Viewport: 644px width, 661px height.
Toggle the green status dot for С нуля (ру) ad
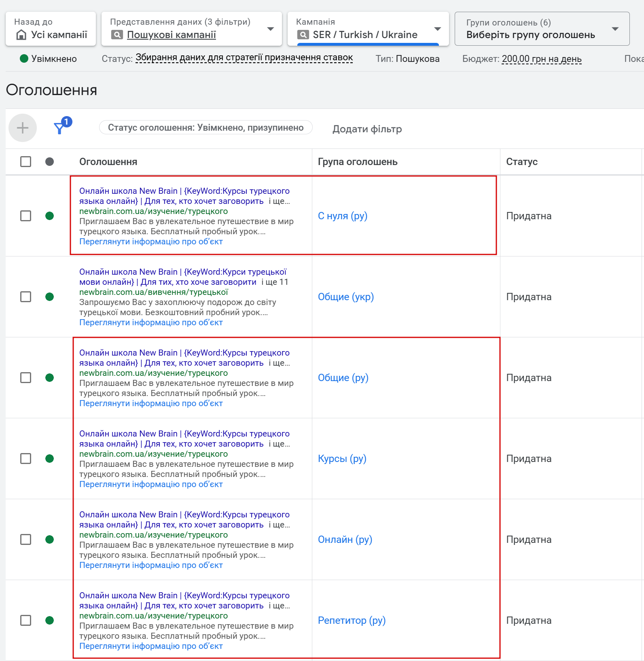coord(49,216)
